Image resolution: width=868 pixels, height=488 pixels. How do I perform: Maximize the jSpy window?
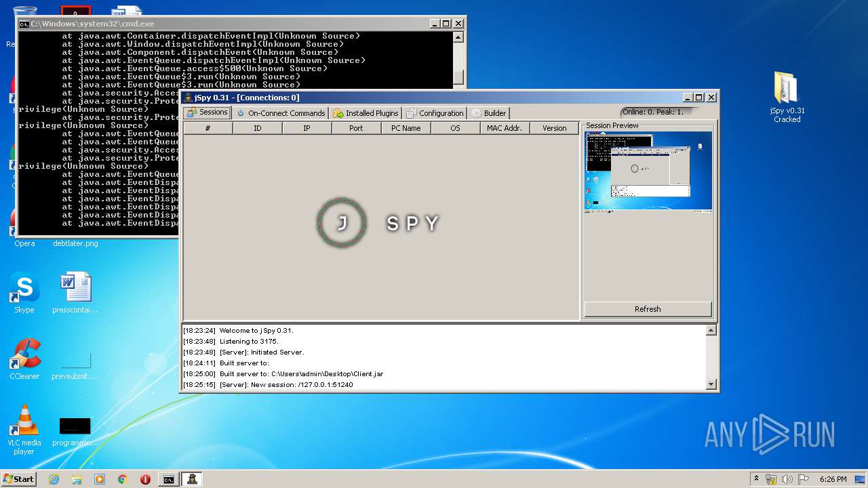click(699, 98)
